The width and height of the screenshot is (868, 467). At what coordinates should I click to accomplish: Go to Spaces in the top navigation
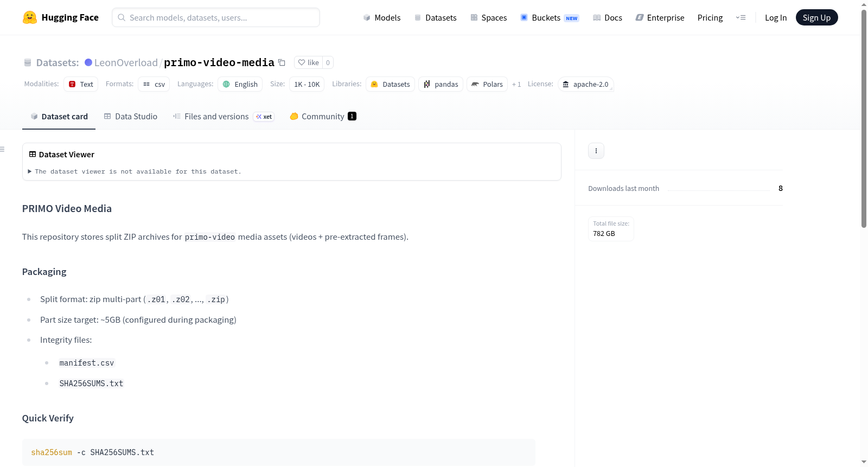coord(489,17)
